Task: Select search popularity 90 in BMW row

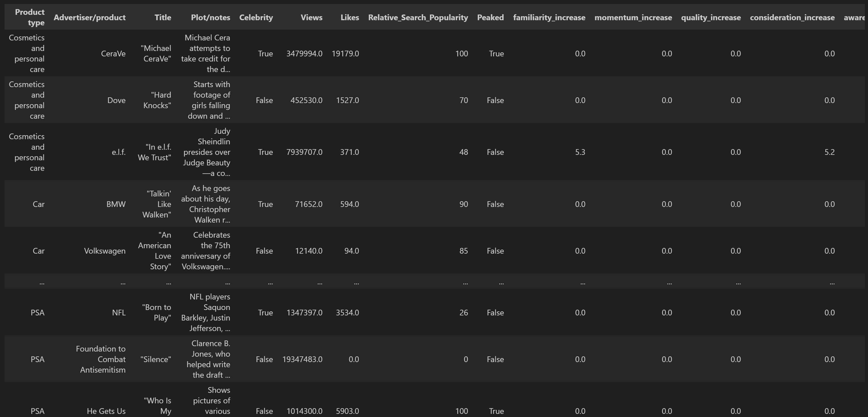Action: (464, 204)
